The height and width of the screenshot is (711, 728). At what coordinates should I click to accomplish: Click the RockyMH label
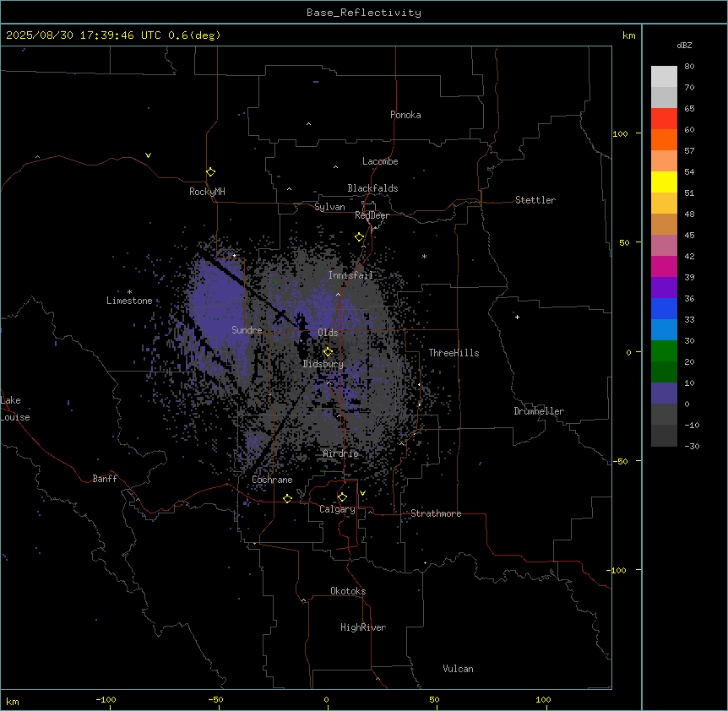coord(207,192)
